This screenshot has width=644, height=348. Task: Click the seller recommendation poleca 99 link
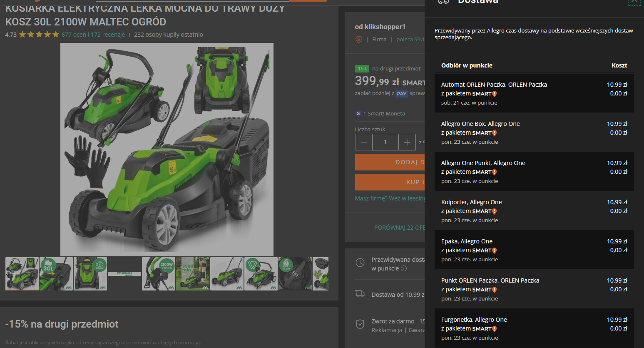click(410, 39)
